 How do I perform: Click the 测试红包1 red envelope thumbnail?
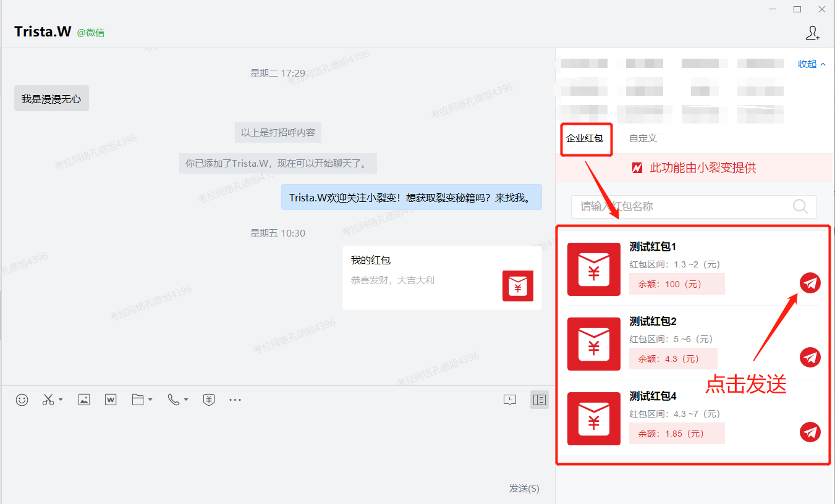click(x=594, y=269)
